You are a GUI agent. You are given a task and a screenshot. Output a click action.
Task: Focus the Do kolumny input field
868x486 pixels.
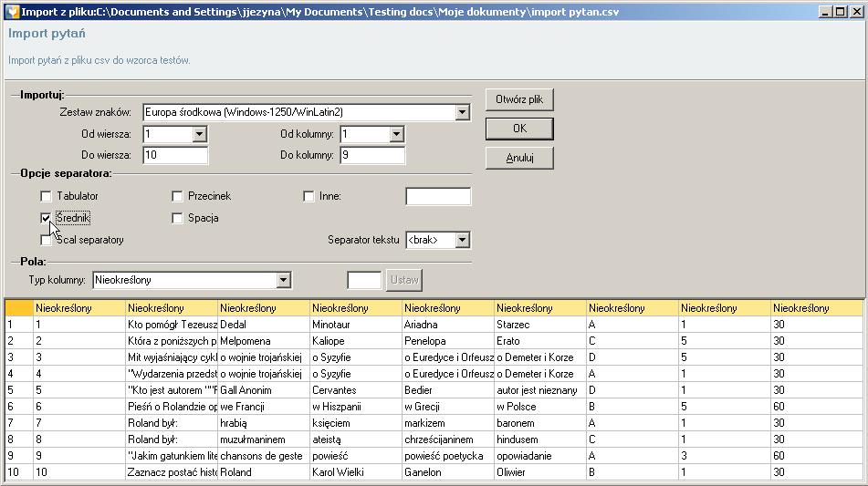click(x=372, y=155)
